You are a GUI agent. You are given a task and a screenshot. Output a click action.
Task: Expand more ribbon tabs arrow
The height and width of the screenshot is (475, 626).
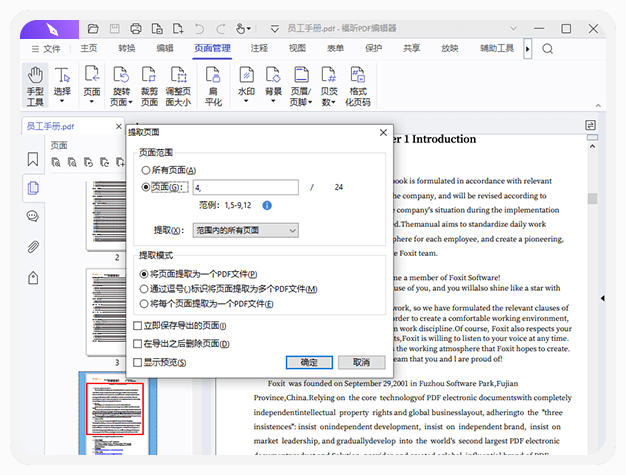[528, 49]
